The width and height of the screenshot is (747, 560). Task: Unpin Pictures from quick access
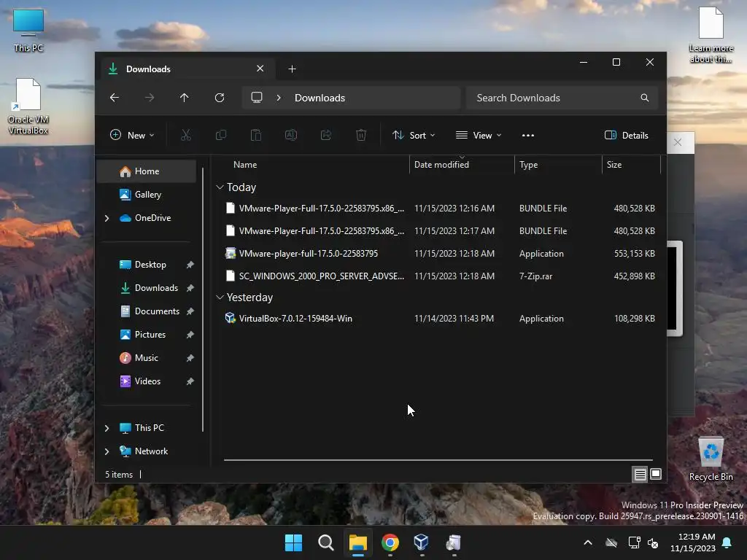[190, 335]
